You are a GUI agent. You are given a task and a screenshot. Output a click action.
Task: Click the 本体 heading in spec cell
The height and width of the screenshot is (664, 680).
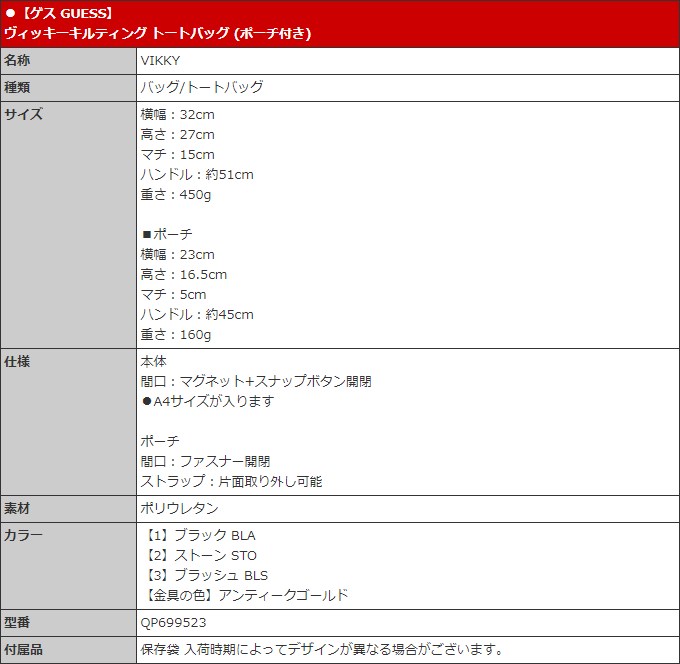coord(154,361)
